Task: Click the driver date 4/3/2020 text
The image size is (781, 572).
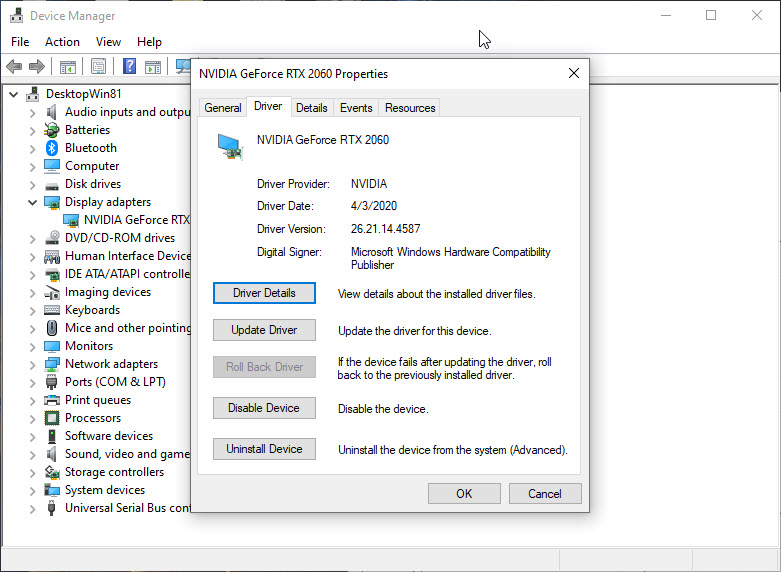Action: [x=374, y=206]
